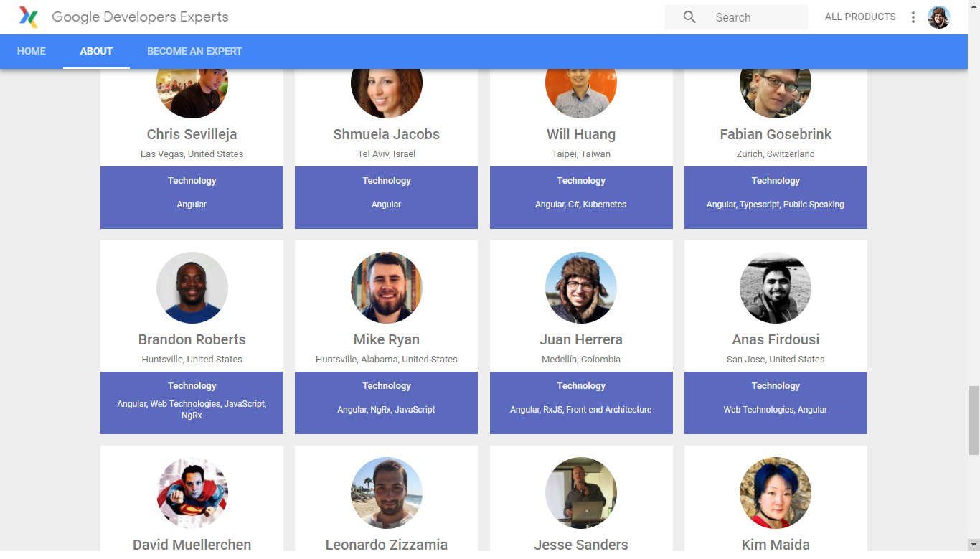Image resolution: width=980 pixels, height=559 pixels.
Task: Click Fabian Gosebrink's profile photo
Action: click(x=776, y=93)
